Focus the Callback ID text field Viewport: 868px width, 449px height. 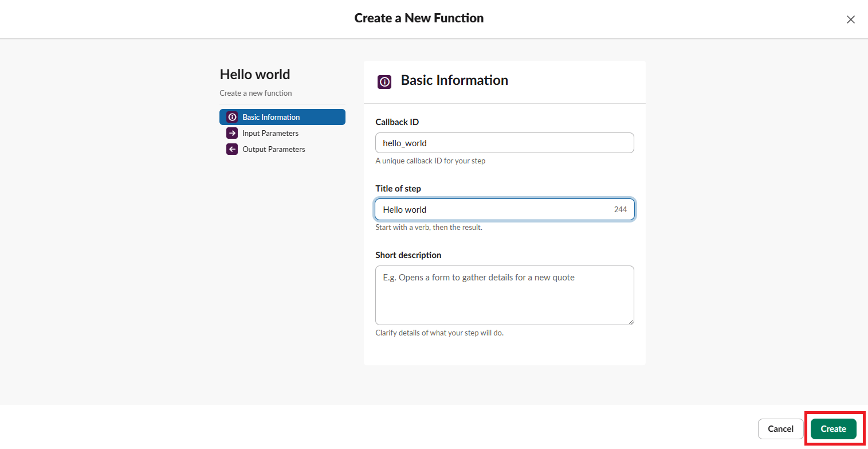[x=504, y=143]
